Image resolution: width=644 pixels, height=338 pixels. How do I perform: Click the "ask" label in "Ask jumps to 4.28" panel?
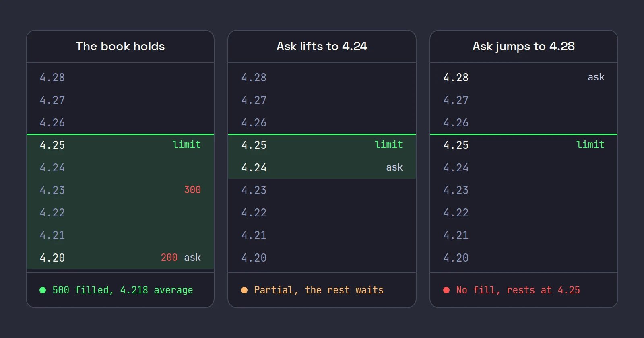point(596,77)
